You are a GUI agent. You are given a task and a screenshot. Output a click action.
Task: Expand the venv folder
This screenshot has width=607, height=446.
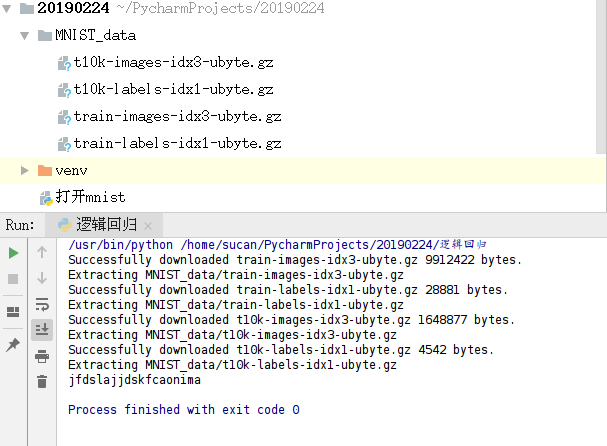coord(24,170)
